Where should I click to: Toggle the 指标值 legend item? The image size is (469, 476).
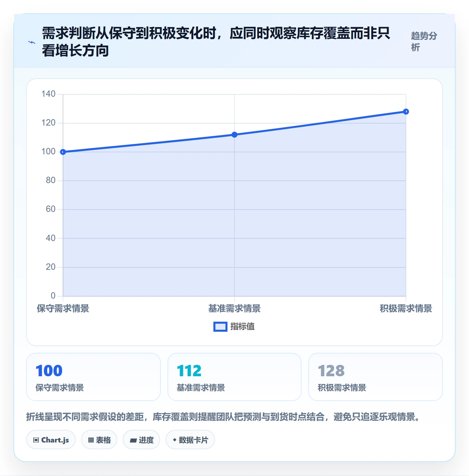pos(234,326)
